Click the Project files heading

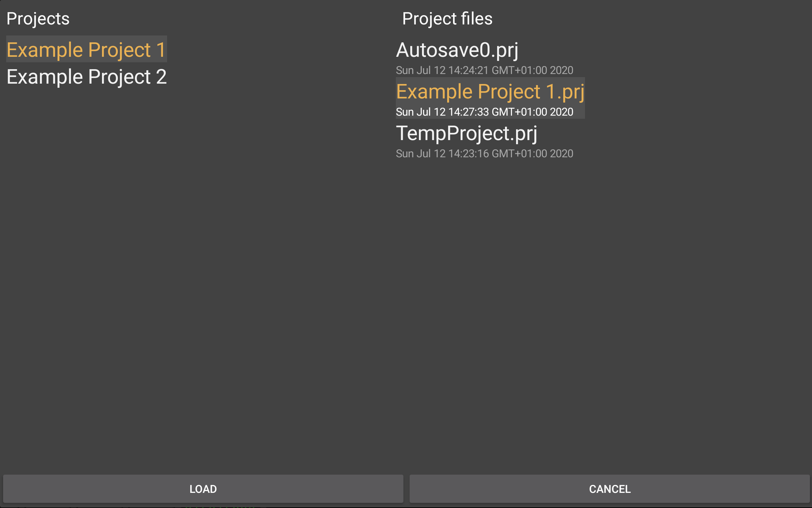click(447, 19)
